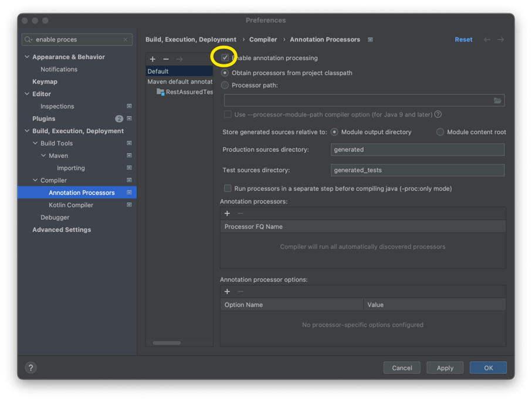Add a new profile with the plus icon
Viewport: 532px width, 401px height.
pyautogui.click(x=153, y=59)
